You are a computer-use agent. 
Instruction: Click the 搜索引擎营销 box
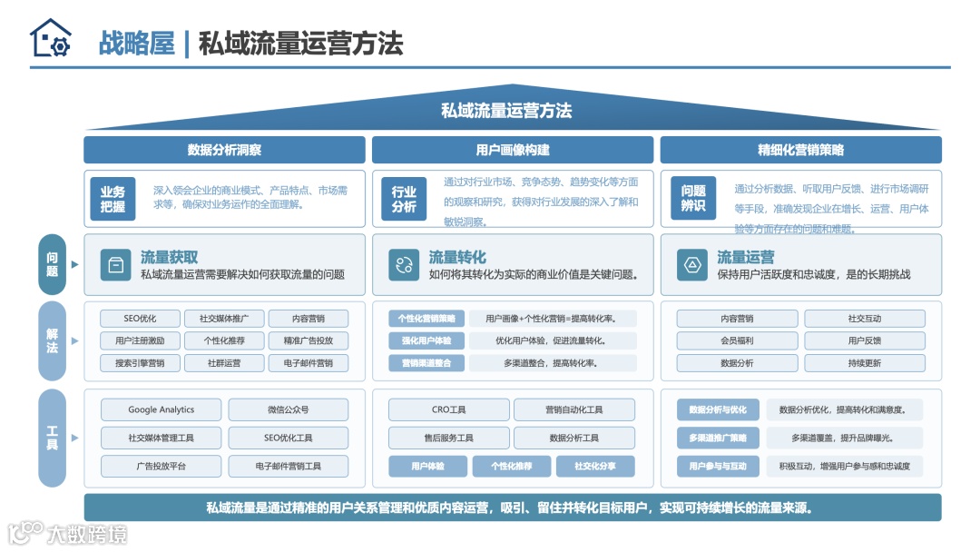click(140, 363)
